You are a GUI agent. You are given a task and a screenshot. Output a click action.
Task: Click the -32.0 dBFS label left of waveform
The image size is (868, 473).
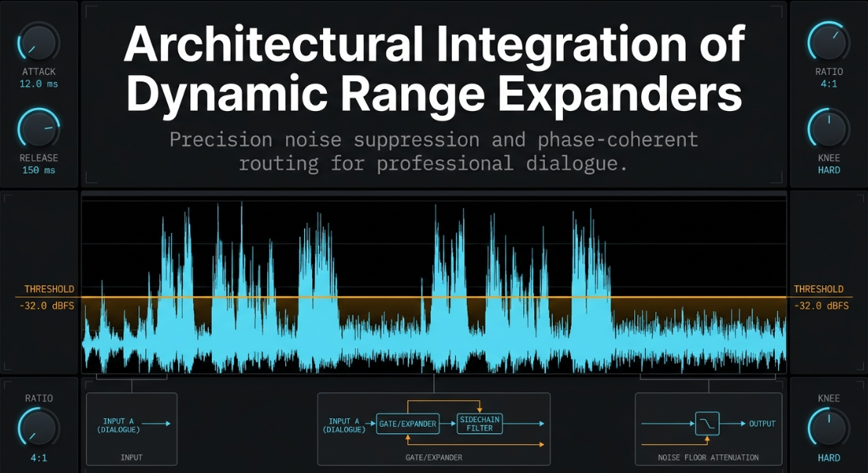pyautogui.click(x=47, y=306)
